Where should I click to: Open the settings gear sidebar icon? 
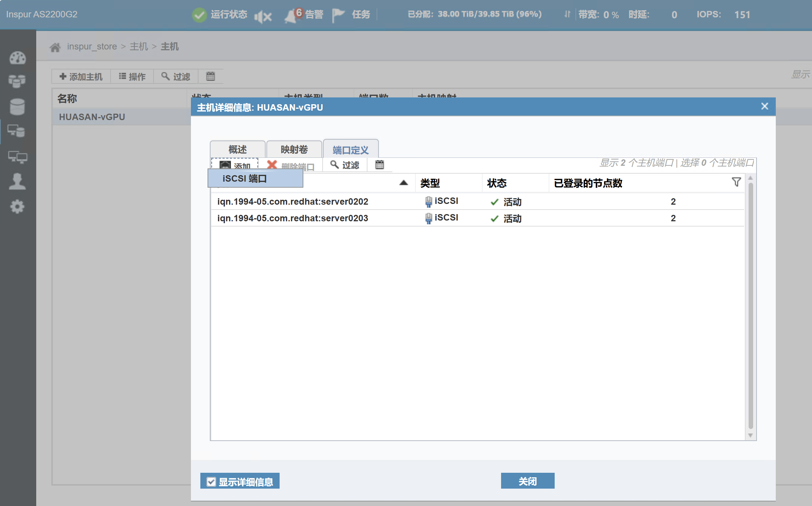[17, 207]
